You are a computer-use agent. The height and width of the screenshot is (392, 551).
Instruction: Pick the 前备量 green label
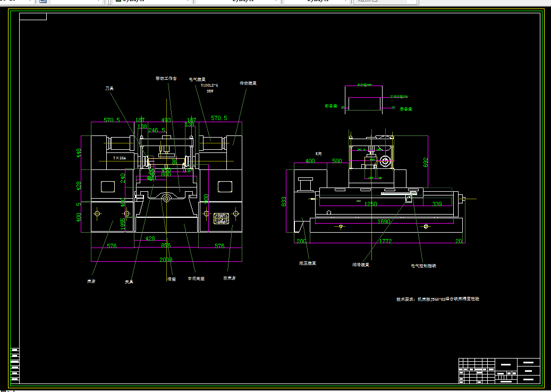tap(331, 106)
